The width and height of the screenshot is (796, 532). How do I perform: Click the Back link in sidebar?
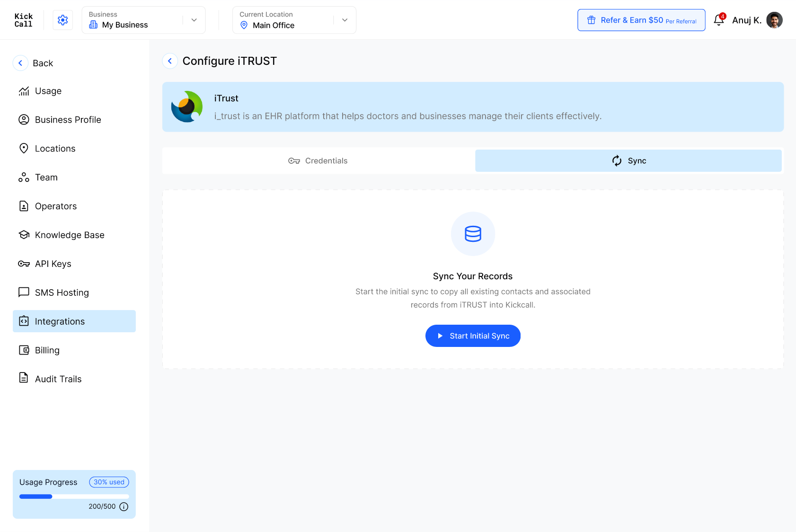tap(43, 63)
